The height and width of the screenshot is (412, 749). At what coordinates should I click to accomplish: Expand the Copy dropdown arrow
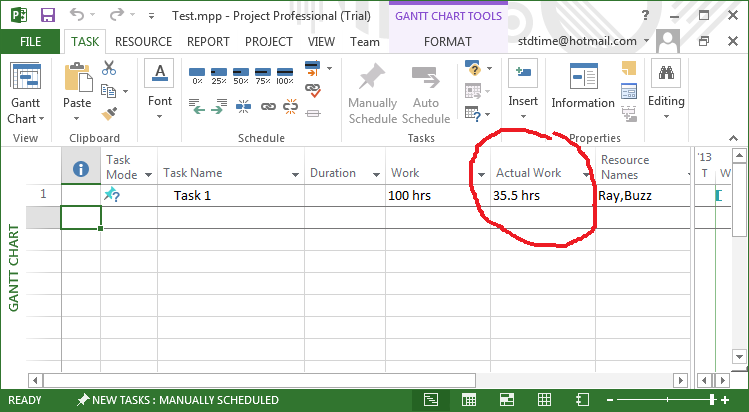coord(125,91)
